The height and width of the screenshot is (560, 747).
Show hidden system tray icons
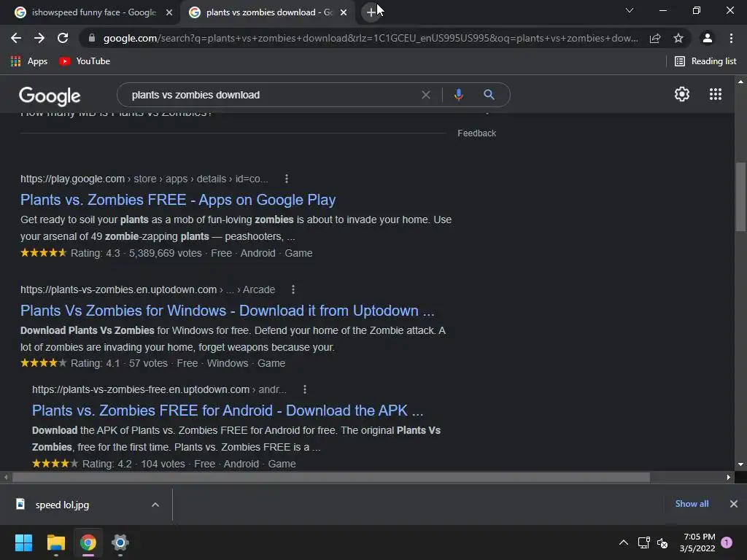623,542
